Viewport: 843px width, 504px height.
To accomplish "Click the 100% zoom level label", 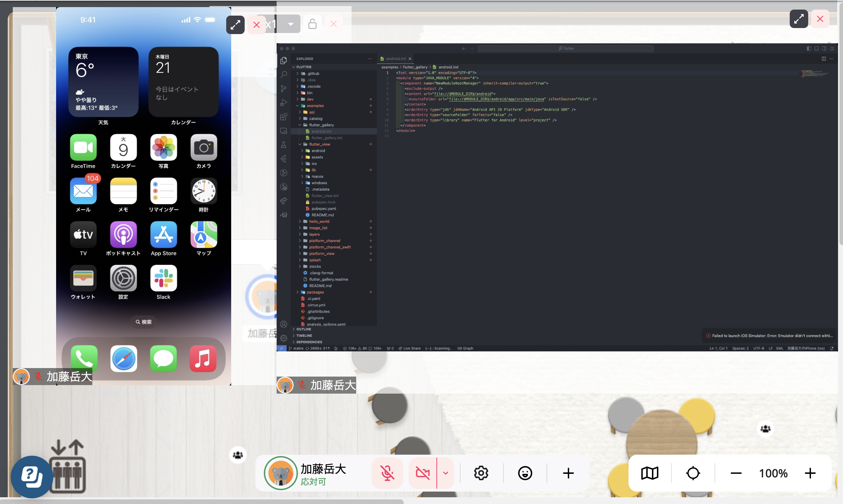I will coord(773,473).
